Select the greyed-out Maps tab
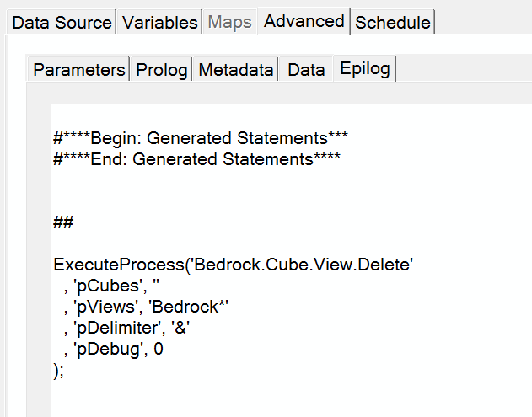 (230, 23)
